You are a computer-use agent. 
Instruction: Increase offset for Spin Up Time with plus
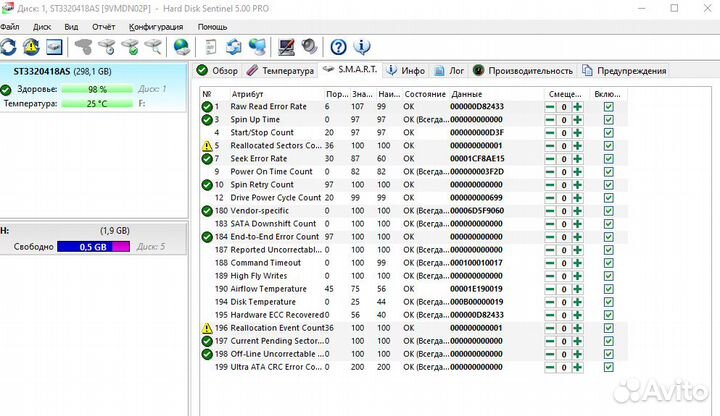coord(577,119)
